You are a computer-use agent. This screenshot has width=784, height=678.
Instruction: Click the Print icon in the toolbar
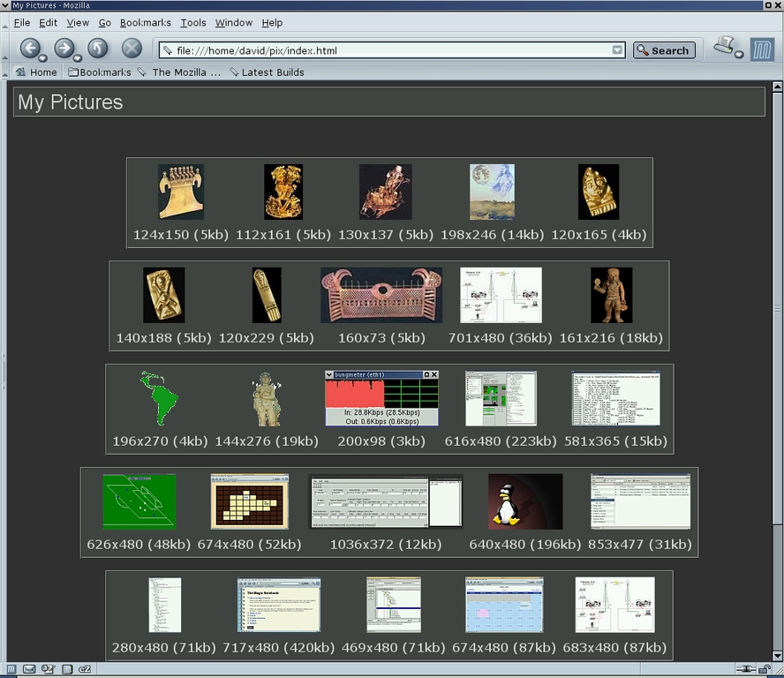point(725,44)
